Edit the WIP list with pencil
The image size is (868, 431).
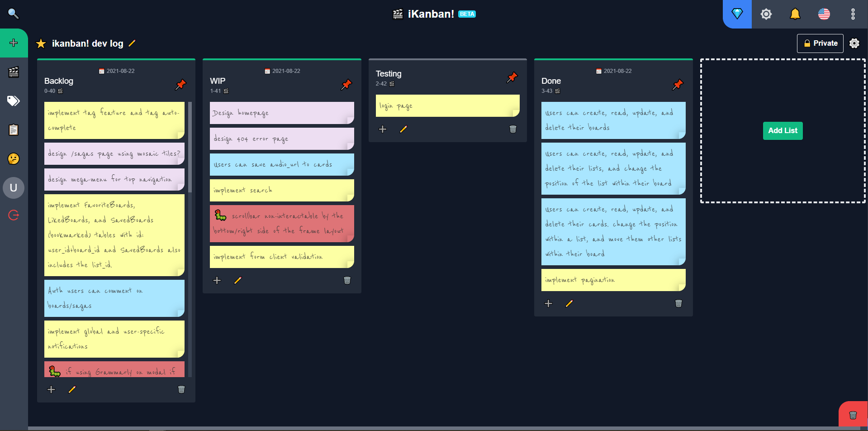(238, 280)
